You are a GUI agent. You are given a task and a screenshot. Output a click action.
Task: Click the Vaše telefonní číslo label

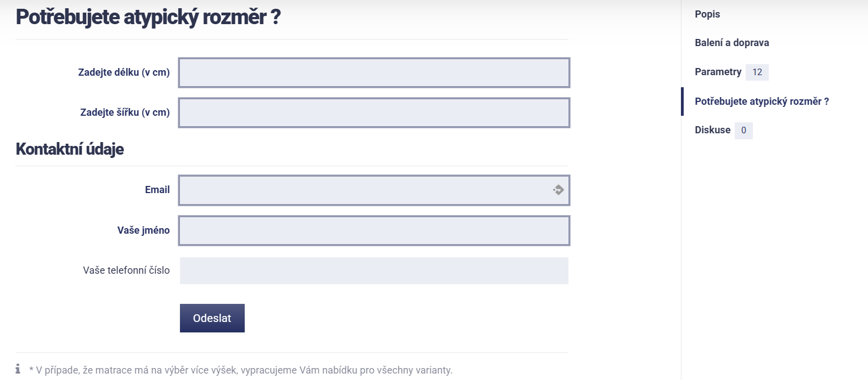pyautogui.click(x=127, y=270)
